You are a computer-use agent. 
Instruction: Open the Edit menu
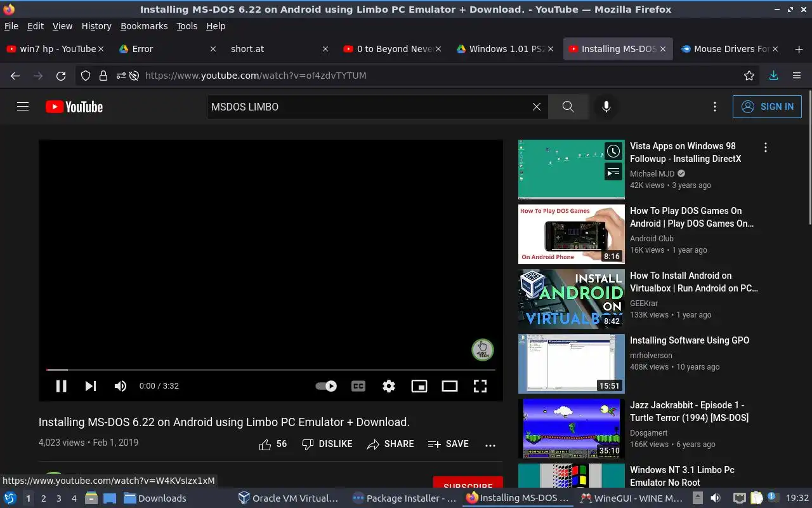point(36,26)
